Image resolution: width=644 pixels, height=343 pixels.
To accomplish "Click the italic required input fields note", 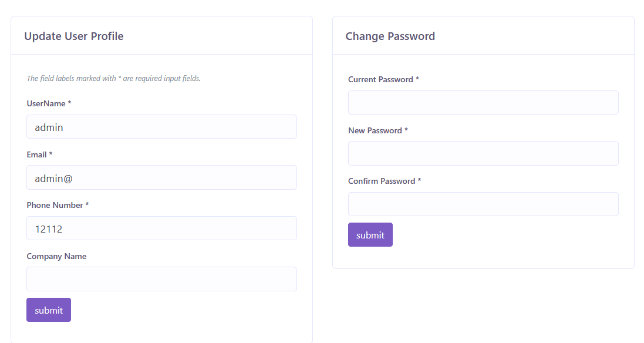I will (x=114, y=78).
